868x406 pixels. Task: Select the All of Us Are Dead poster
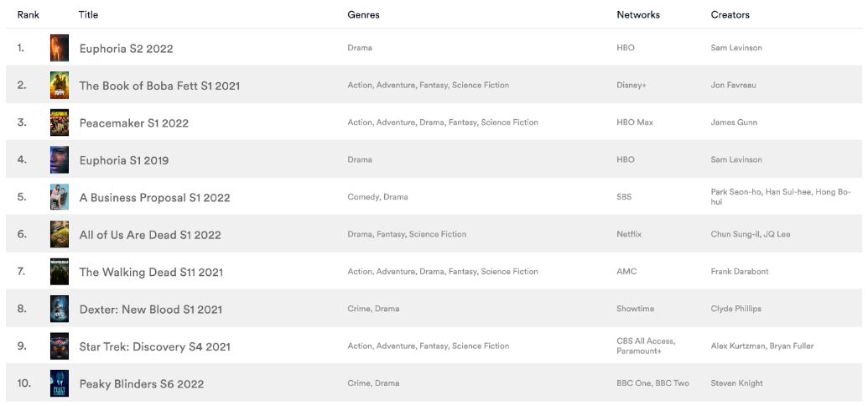60,234
